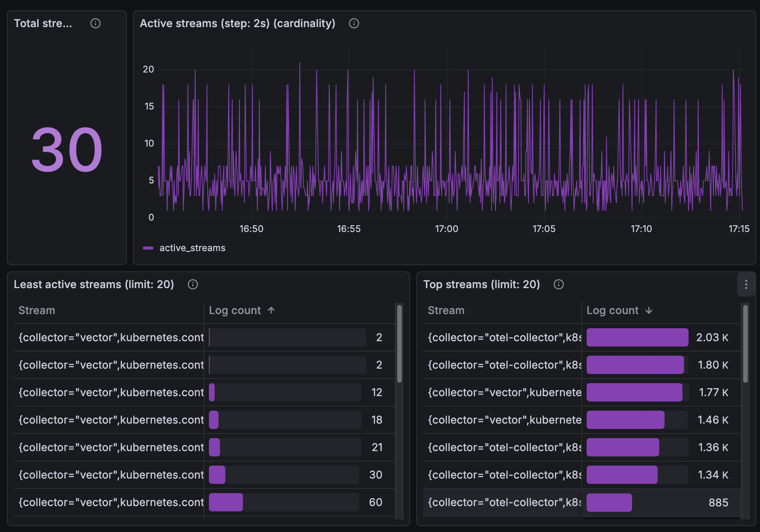The image size is (760, 532).
Task: Click Least active streams table vertical scrollbar
Action: 399,343
